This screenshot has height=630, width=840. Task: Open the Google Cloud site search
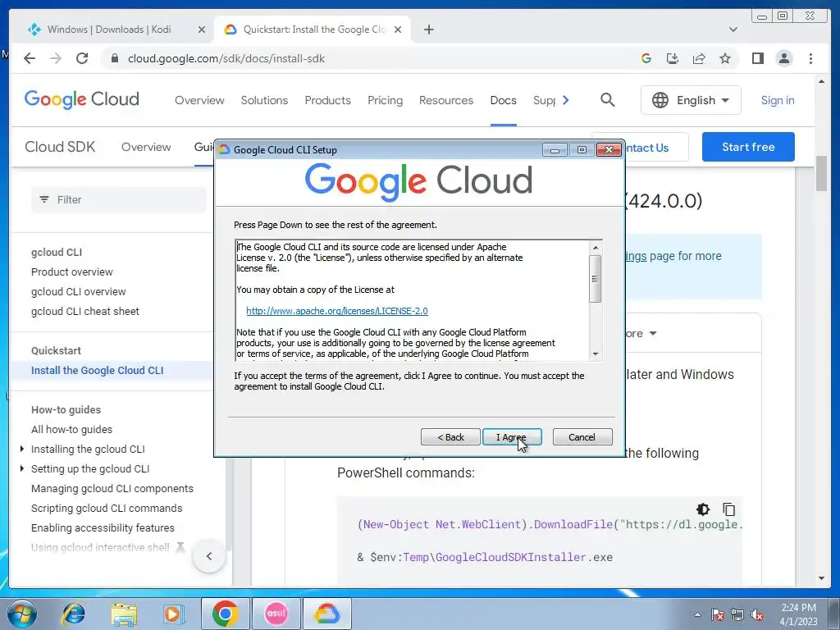[608, 99]
